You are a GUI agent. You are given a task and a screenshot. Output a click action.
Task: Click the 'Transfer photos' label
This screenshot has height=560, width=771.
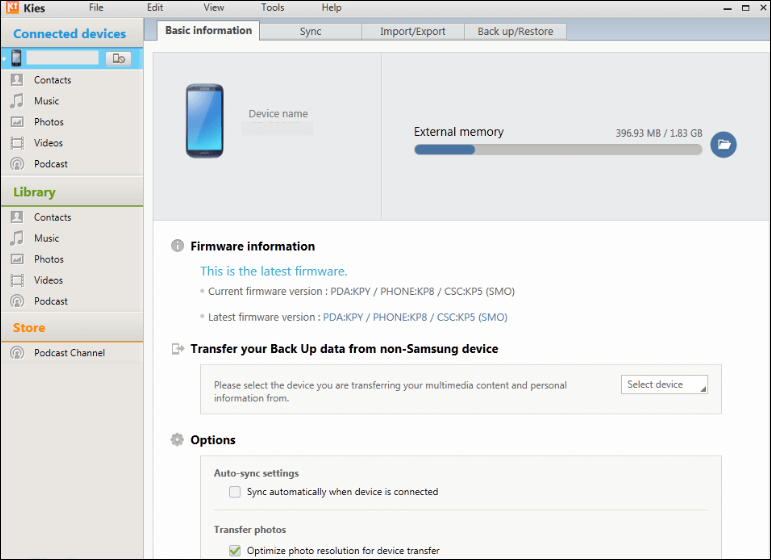tap(250, 530)
